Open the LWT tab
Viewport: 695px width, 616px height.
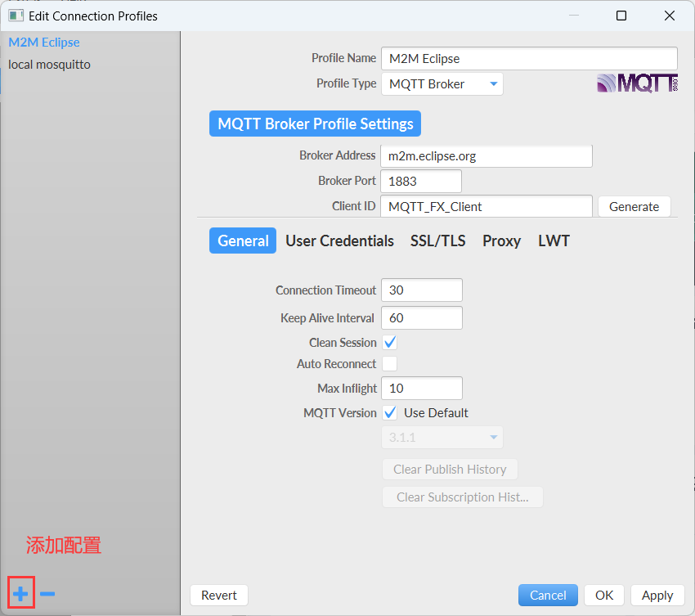pos(554,241)
